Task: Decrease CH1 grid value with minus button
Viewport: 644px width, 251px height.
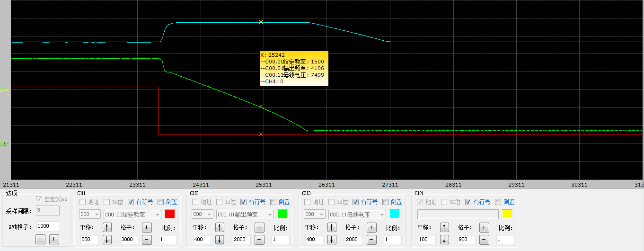Action: (x=147, y=239)
